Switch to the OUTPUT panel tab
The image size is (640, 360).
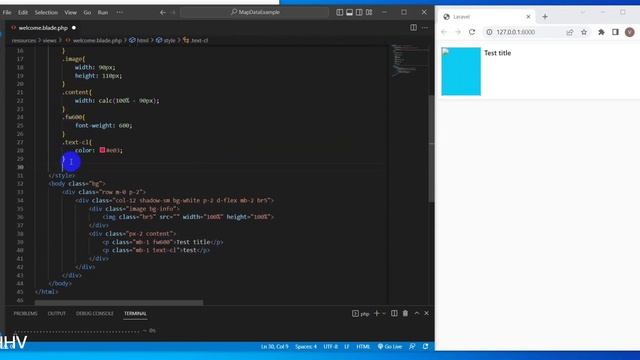click(57, 313)
